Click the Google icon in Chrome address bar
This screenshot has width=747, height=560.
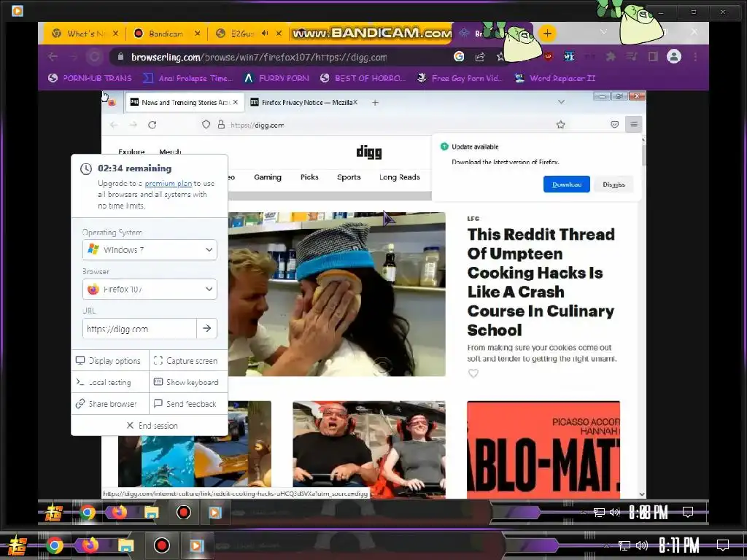pos(459,57)
